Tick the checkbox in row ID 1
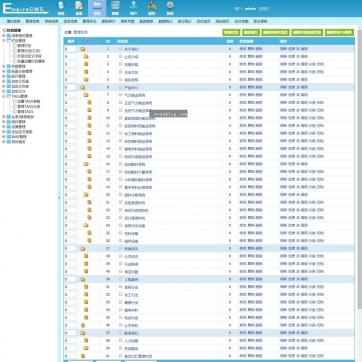The width and height of the screenshot is (362, 362). tap(120, 49)
